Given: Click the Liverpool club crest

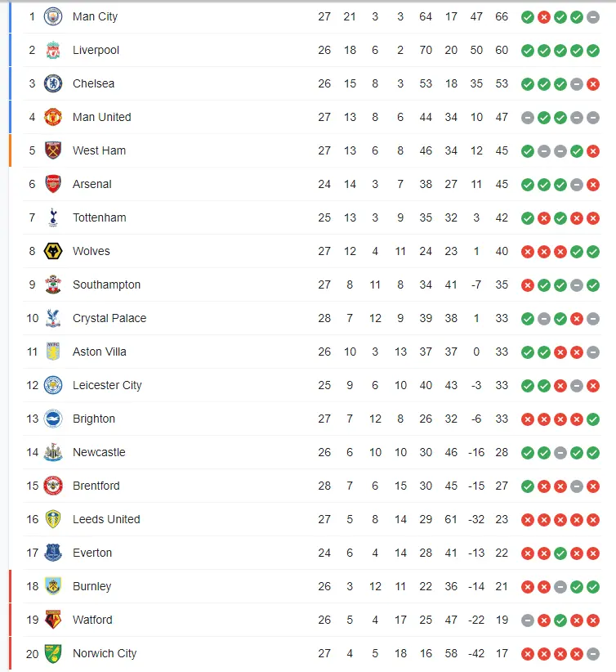Looking at the screenshot, I should 53,50.
